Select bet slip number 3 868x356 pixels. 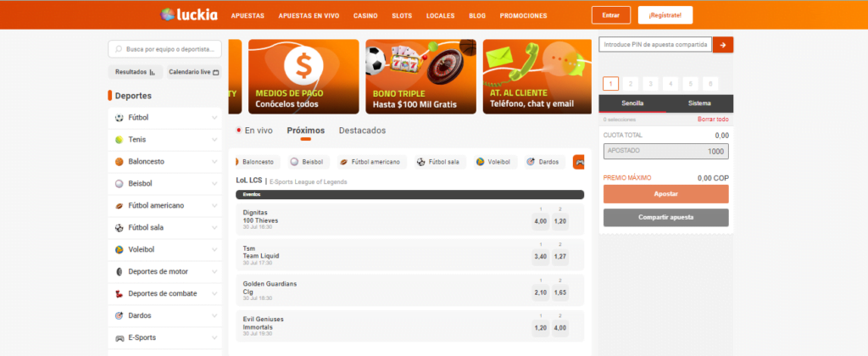(650, 84)
